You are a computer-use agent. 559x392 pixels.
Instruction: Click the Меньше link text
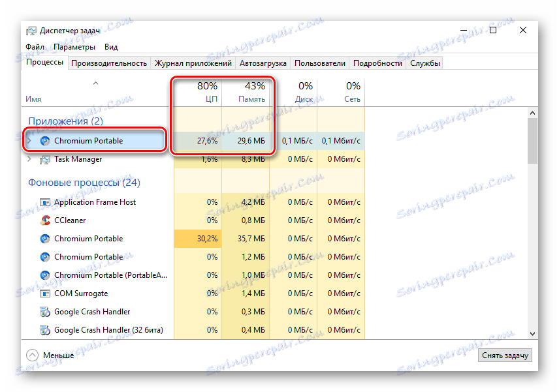click(x=59, y=355)
